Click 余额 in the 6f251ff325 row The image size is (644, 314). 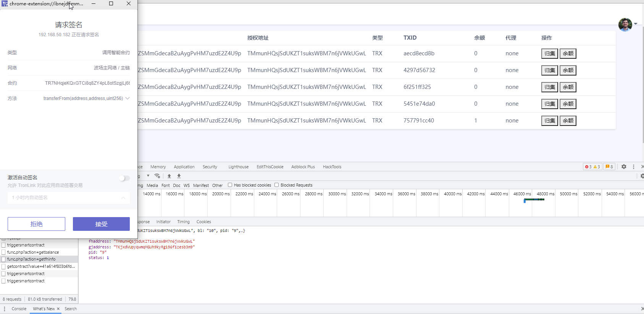(568, 87)
